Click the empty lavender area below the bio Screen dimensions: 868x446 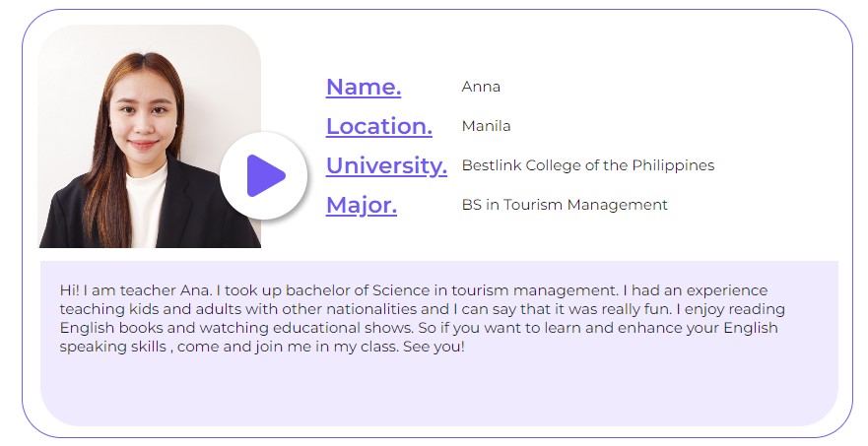(439, 390)
